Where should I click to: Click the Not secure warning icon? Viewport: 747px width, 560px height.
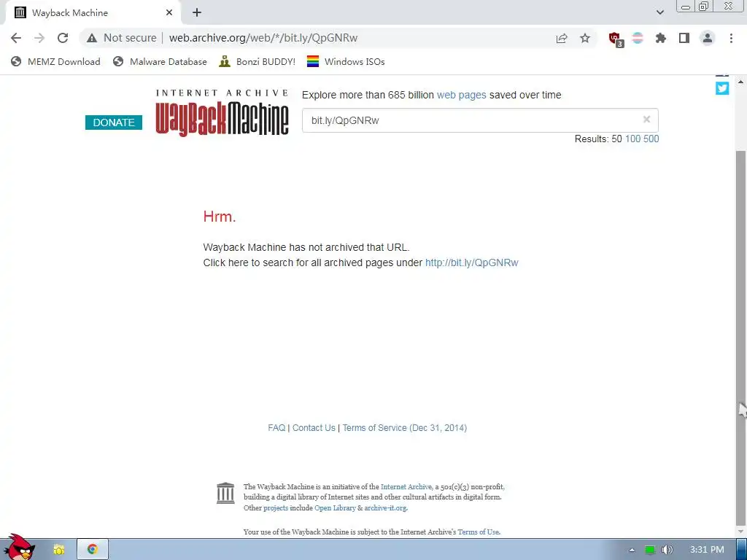(x=92, y=38)
